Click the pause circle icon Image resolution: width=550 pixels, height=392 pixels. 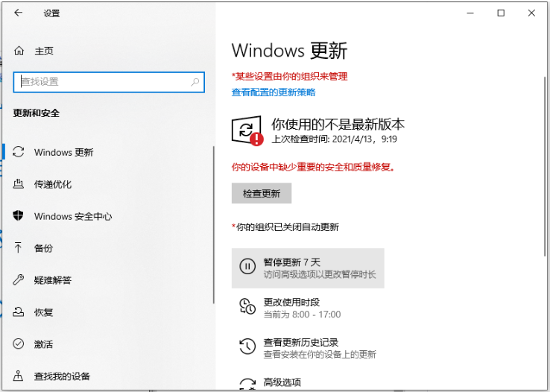coord(247,266)
